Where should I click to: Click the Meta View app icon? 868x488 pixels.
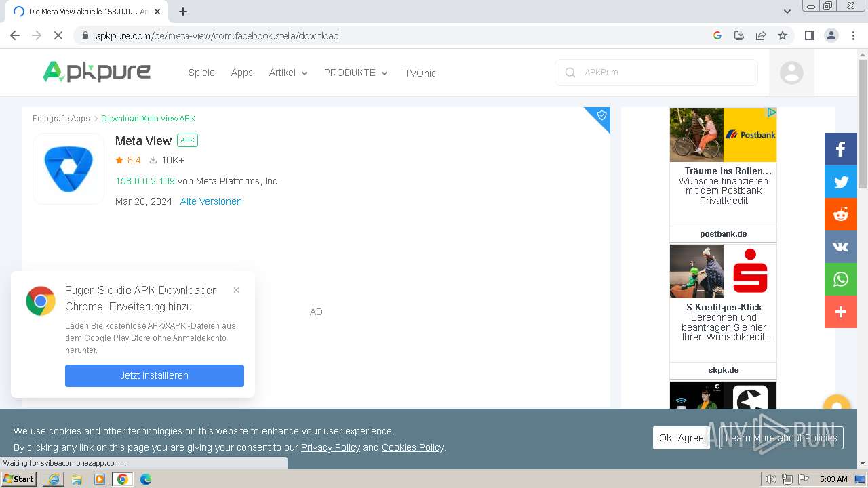(x=68, y=169)
